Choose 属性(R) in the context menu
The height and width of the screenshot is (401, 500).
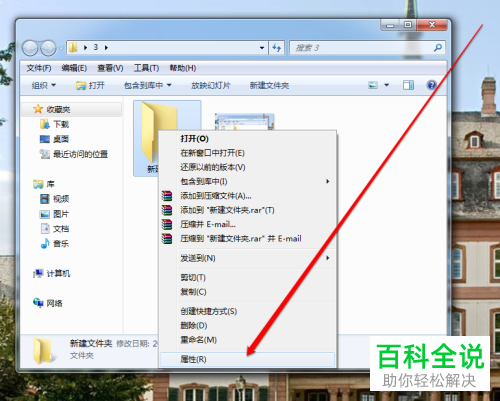coord(247,359)
